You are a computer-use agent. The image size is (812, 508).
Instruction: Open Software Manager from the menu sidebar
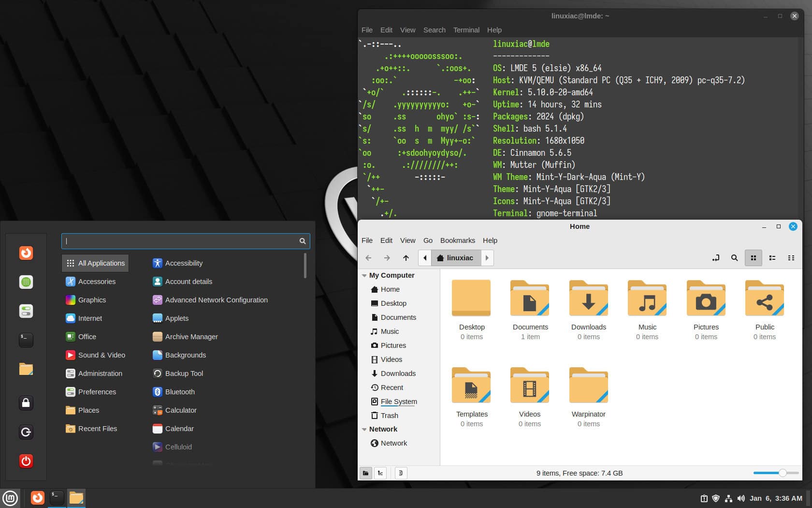[x=26, y=282]
